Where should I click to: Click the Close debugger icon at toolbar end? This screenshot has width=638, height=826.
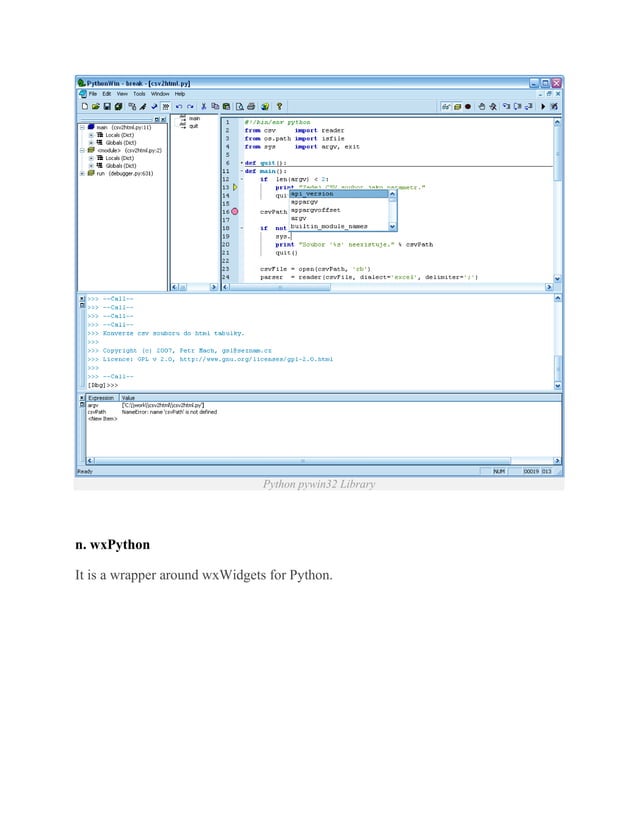(x=554, y=106)
